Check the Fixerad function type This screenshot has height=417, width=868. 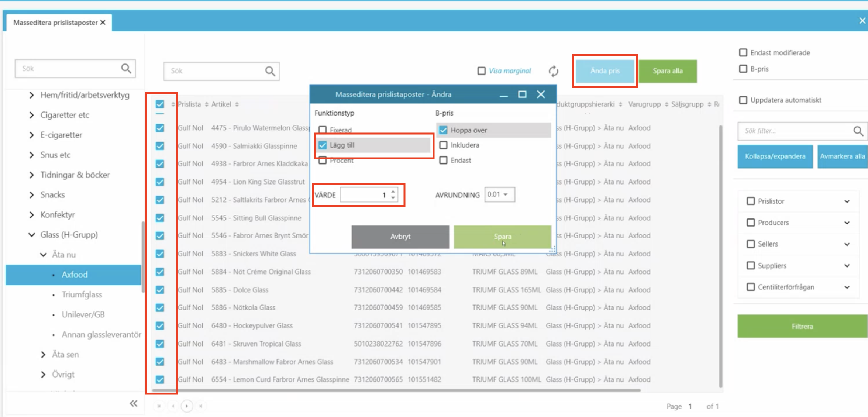(323, 130)
